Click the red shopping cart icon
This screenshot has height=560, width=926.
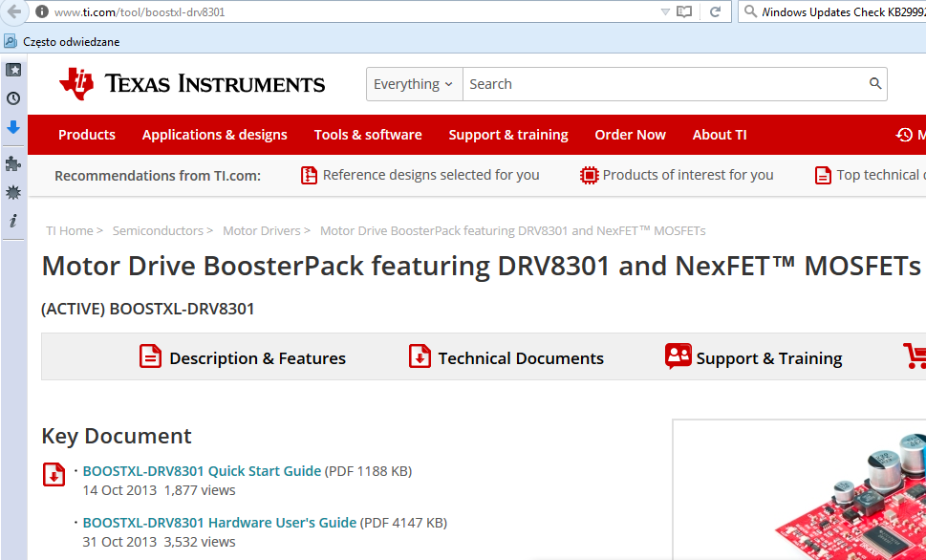(x=915, y=356)
